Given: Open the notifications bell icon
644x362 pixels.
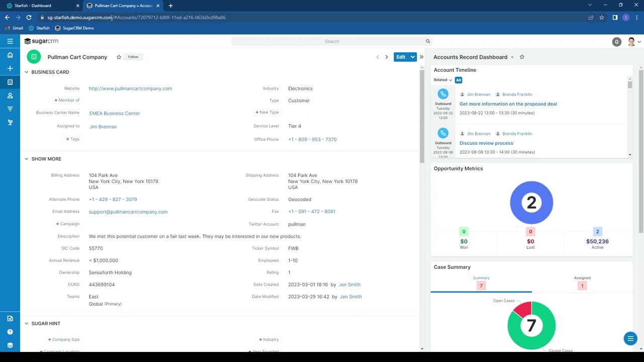Looking at the screenshot, I should tap(617, 42).
